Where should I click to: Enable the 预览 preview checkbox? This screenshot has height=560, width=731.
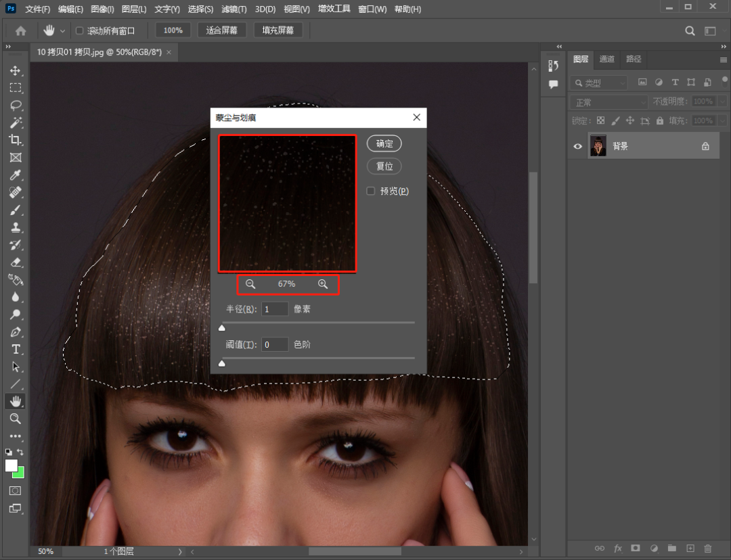[371, 191]
